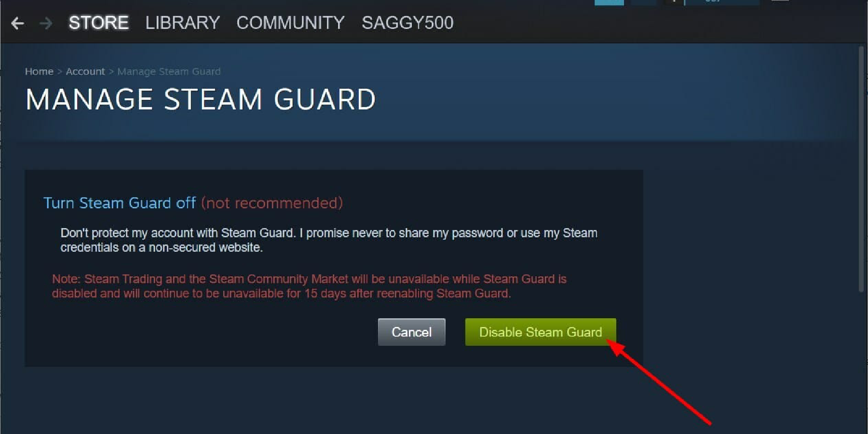Click the light-blue button at top edge
The width and height of the screenshot is (868, 434).
click(x=609, y=2)
